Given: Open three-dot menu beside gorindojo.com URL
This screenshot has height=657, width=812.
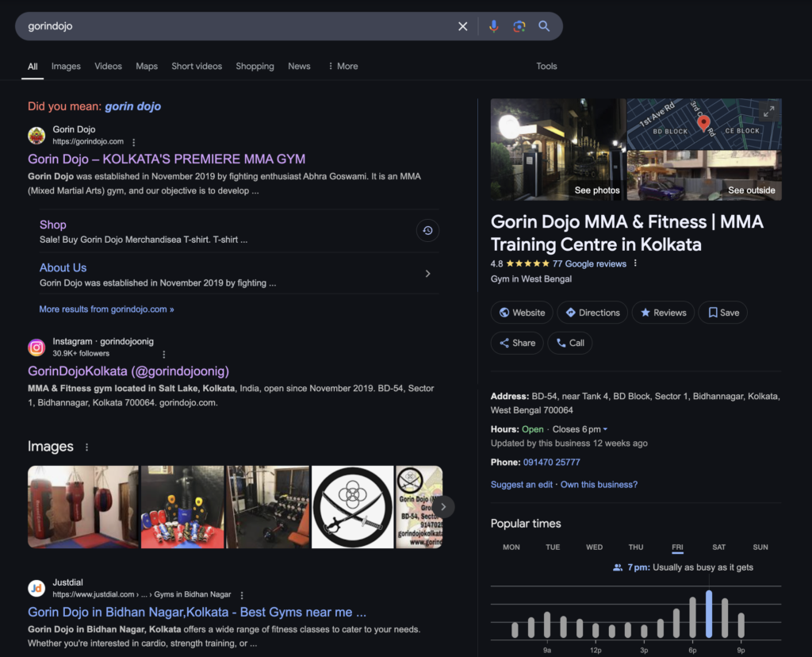Looking at the screenshot, I should point(133,142).
